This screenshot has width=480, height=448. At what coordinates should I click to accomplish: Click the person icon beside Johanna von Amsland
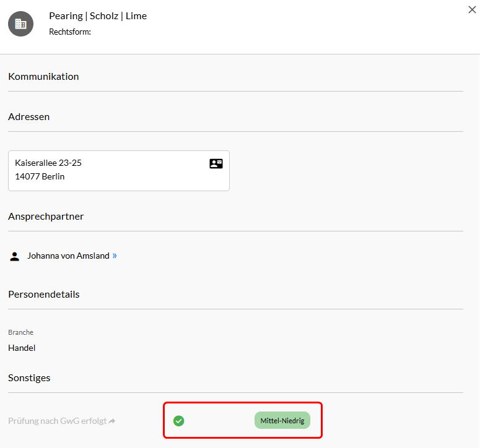(x=14, y=256)
